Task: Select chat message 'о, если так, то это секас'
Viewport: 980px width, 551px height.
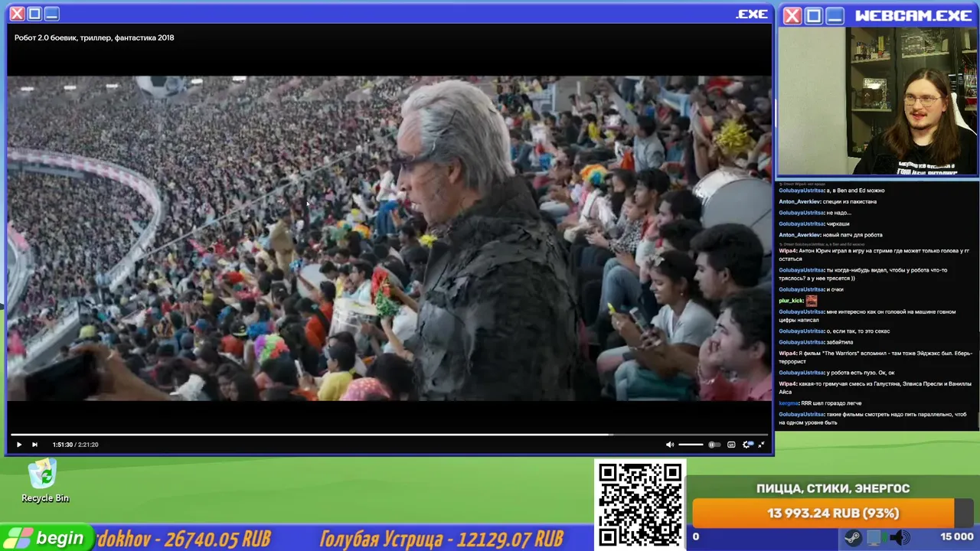Action: coord(858,331)
